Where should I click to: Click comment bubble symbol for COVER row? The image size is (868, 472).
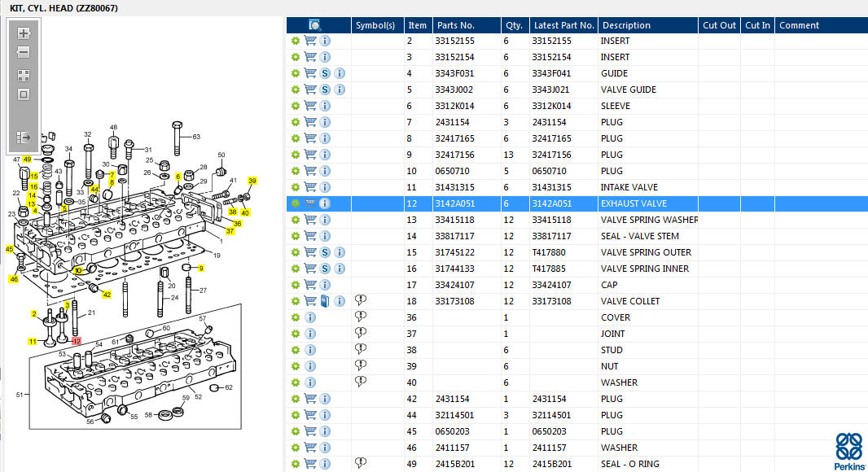click(x=361, y=317)
